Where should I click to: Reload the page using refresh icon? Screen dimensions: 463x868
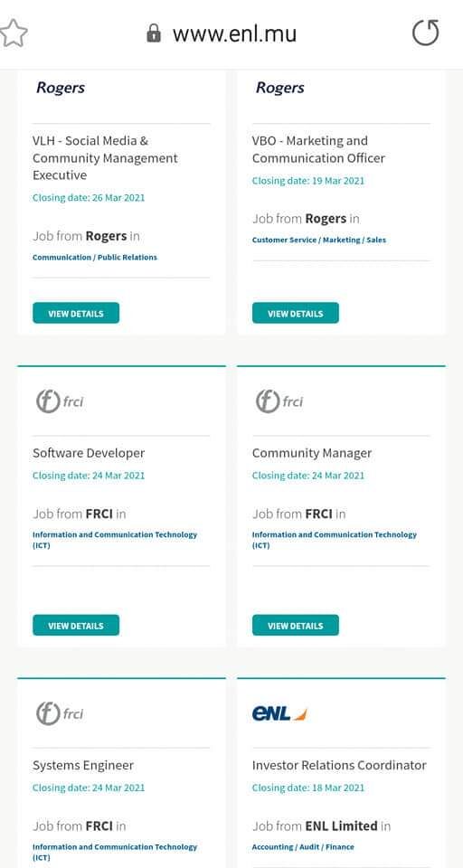tap(425, 33)
